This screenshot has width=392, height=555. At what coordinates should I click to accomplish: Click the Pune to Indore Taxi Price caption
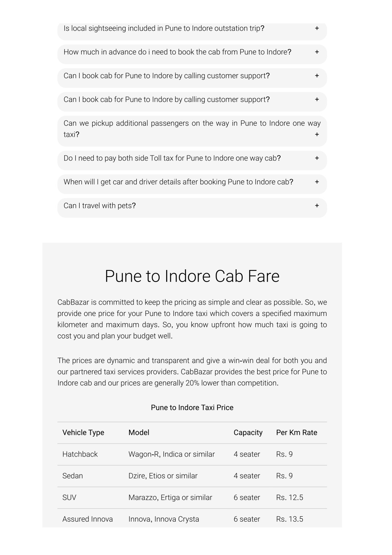point(192,408)
